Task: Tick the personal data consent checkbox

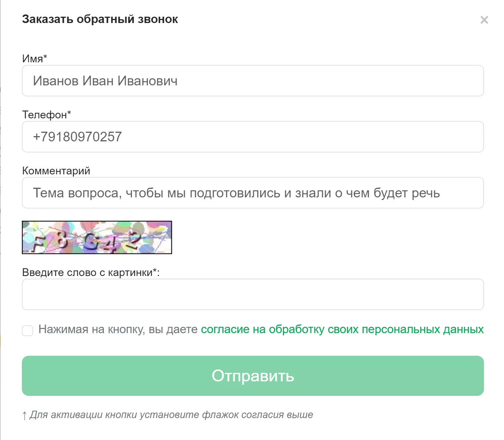Action: tap(27, 330)
